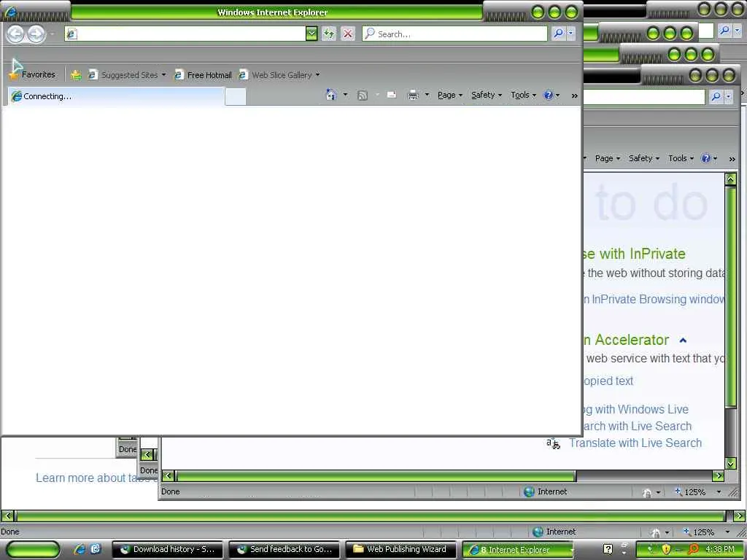
Task: Expand the overflow chevron in the background window
Action: click(x=732, y=158)
